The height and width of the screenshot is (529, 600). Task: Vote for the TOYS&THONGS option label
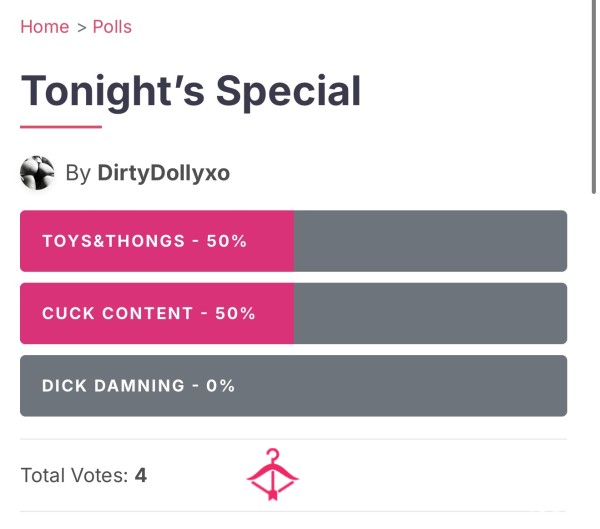[x=114, y=241]
